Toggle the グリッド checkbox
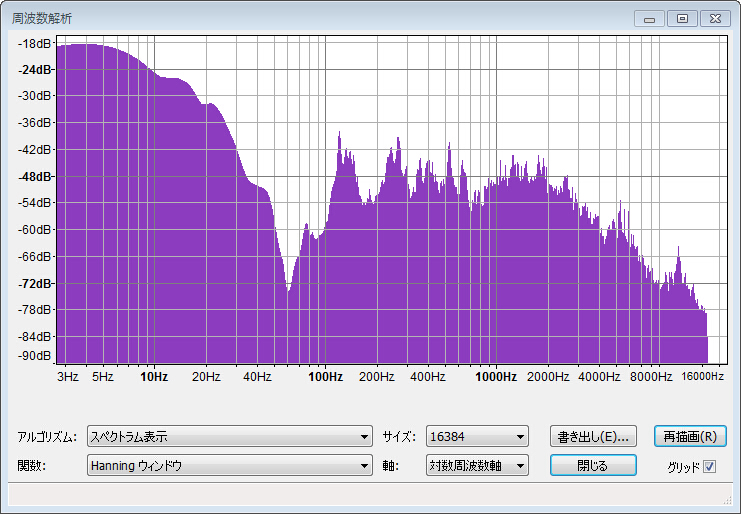Viewport: 741px width, 514px height. 710,466
